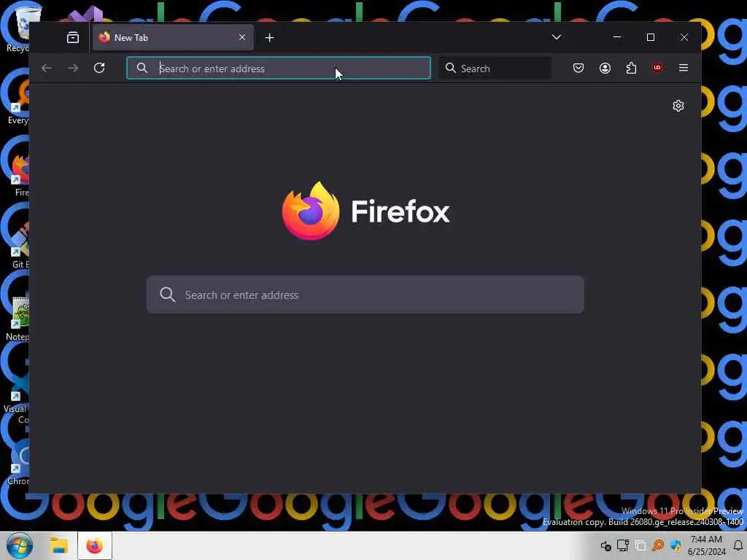The width and height of the screenshot is (747, 560).
Task: Select Recycle Bin desktop icon
Action: pyautogui.click(x=18, y=28)
